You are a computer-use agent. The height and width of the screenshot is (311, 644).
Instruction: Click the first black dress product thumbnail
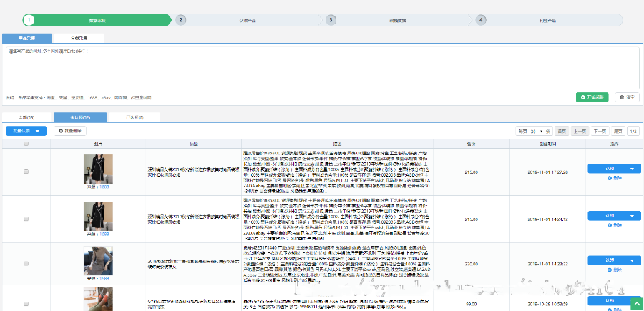coord(98,168)
